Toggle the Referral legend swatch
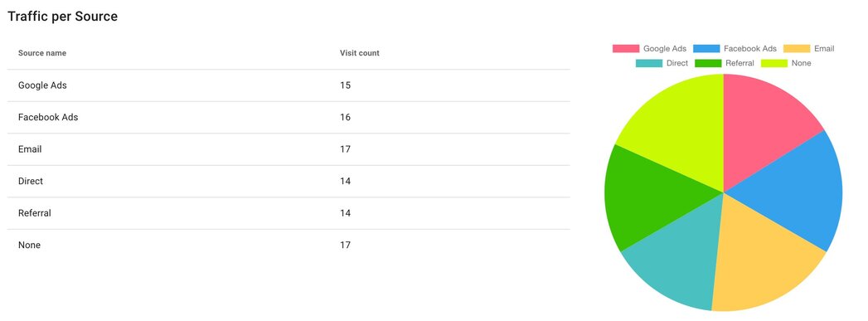 (707, 63)
